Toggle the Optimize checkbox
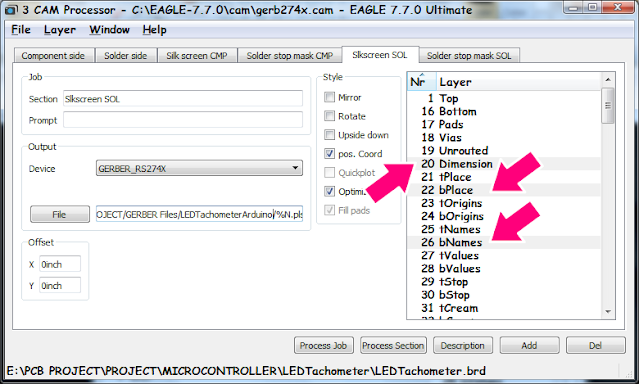The image size is (639, 384). (329, 191)
